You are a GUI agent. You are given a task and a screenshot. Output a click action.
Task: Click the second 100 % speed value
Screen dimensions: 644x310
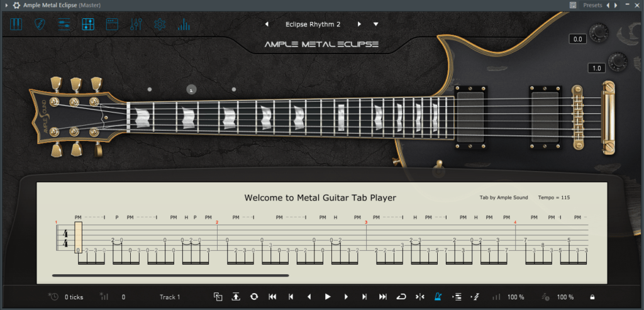click(565, 297)
